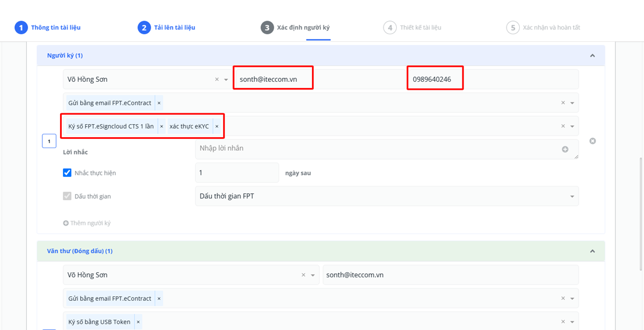
Task: Clear Võ Hồng Sơn name in Người ký
Action: point(217,79)
